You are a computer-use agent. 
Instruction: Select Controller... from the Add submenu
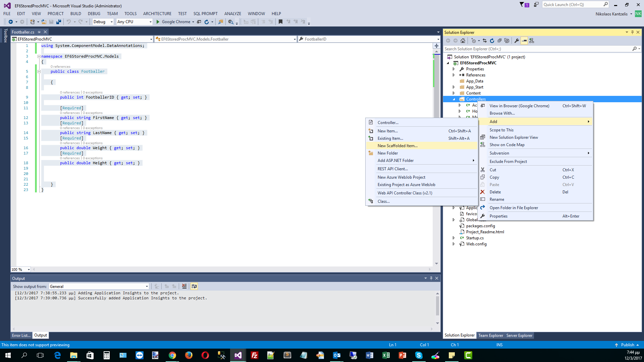(422, 123)
